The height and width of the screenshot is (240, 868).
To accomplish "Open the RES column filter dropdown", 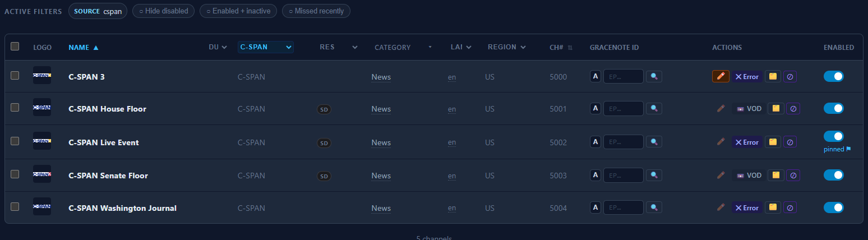I will click(339, 47).
